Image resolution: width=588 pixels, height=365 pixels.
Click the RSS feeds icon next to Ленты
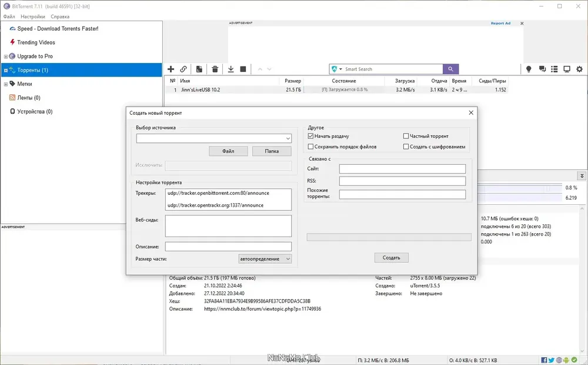12,98
